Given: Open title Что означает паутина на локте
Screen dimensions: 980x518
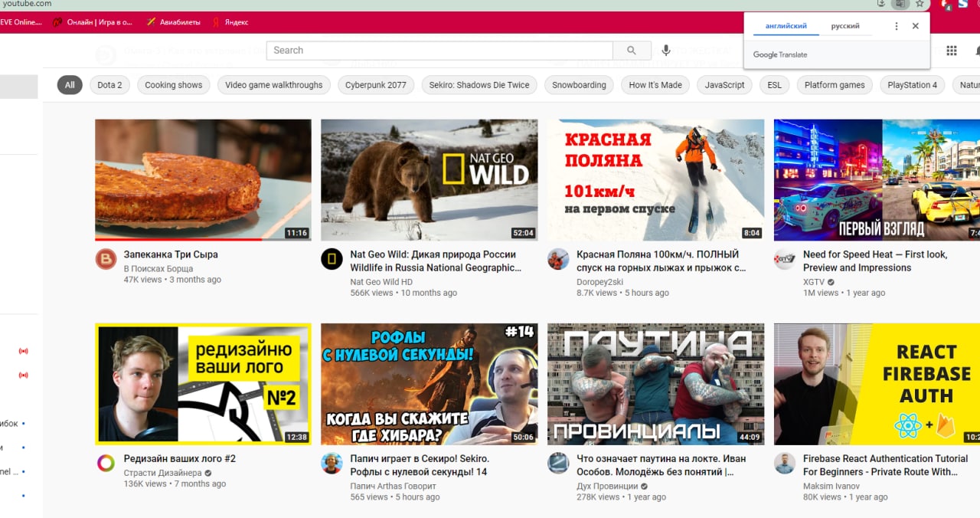Looking at the screenshot, I should pyautogui.click(x=661, y=465).
